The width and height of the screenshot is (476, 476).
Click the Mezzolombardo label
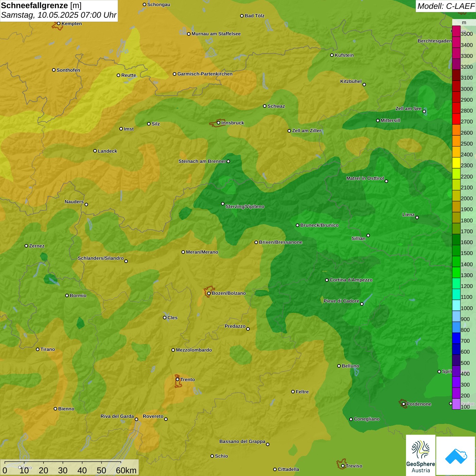(x=194, y=350)
